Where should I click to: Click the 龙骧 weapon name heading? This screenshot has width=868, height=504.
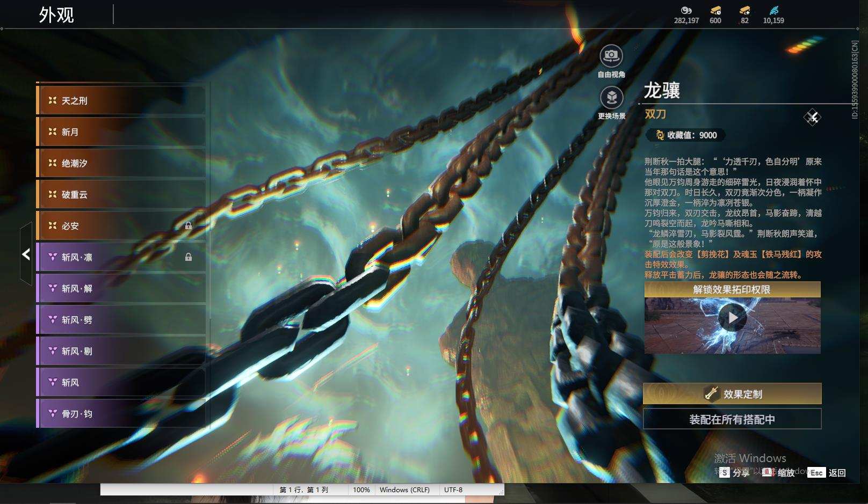[662, 90]
